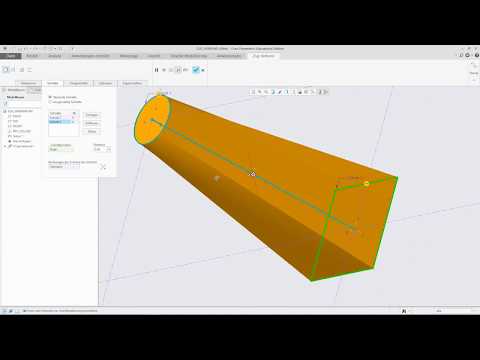Click the yellow drag handle on square section
The width and height of the screenshot is (480, 360).
[366, 184]
